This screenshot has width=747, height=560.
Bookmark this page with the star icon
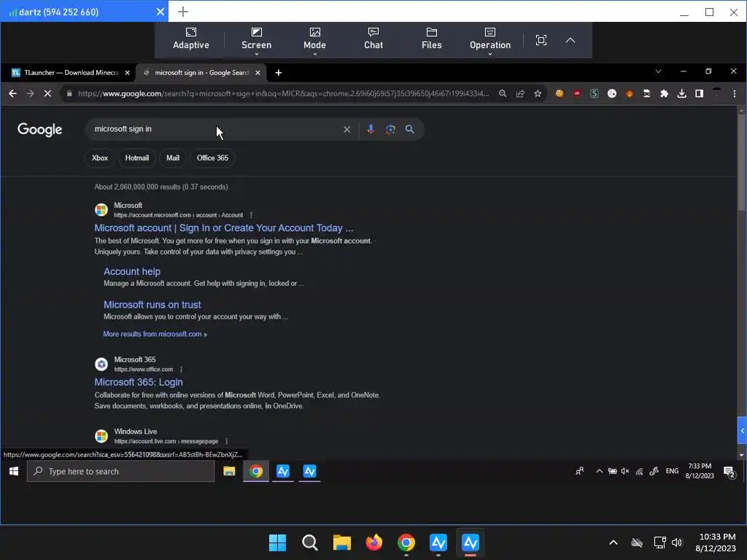(538, 94)
